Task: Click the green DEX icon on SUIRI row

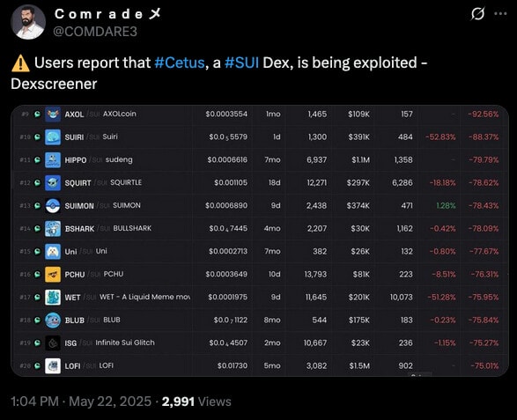Action: coord(38,136)
